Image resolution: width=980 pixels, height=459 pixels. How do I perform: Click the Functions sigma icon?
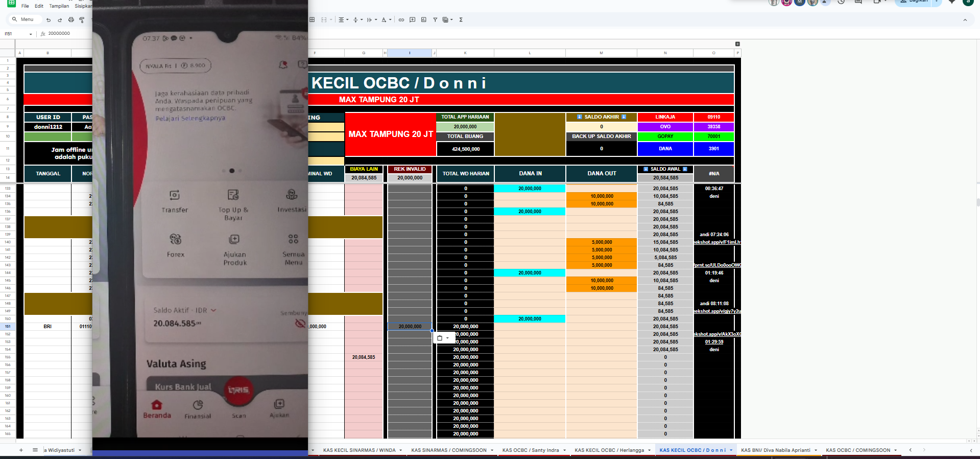click(461, 20)
